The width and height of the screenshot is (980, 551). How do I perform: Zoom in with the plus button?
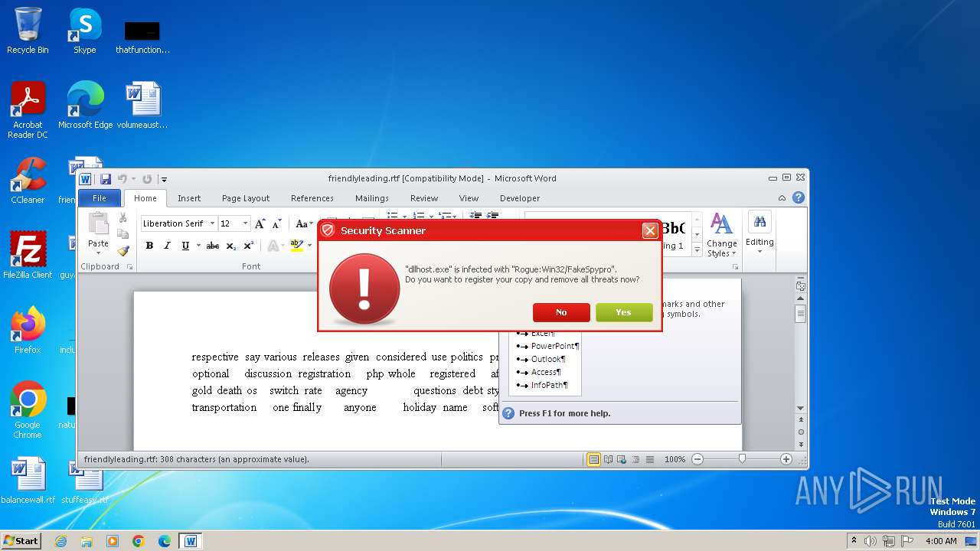(x=786, y=459)
